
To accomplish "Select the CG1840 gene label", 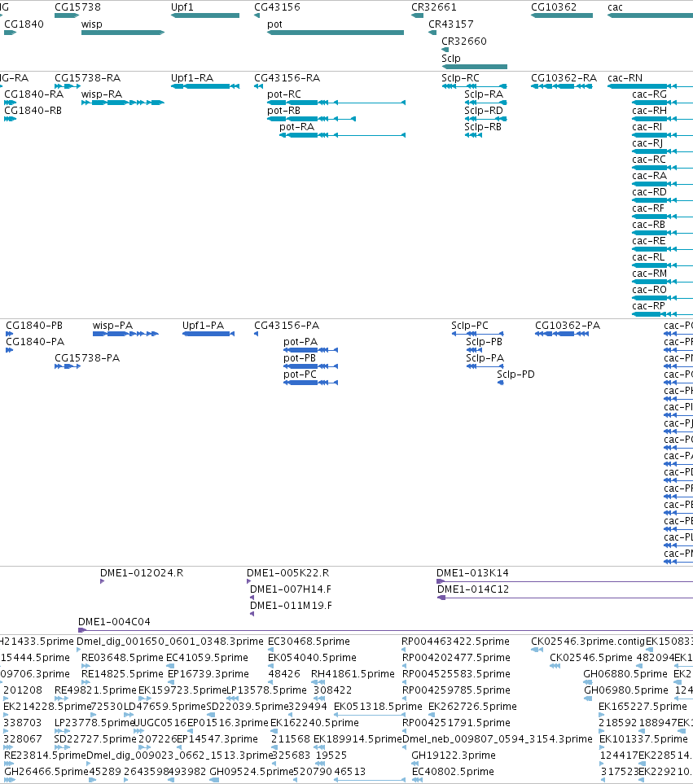I will 24,24.
